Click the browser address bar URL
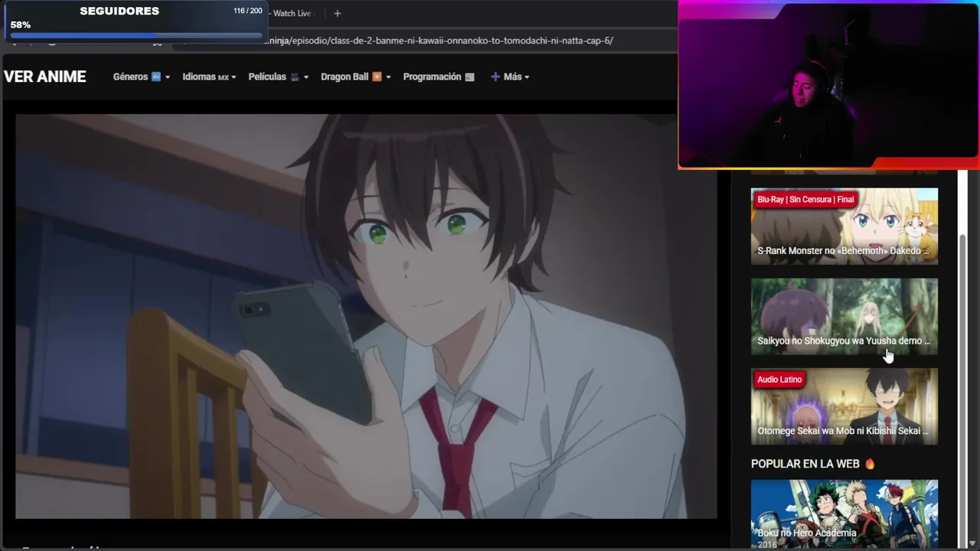Screen dimensions: 980x551 click(x=439, y=41)
